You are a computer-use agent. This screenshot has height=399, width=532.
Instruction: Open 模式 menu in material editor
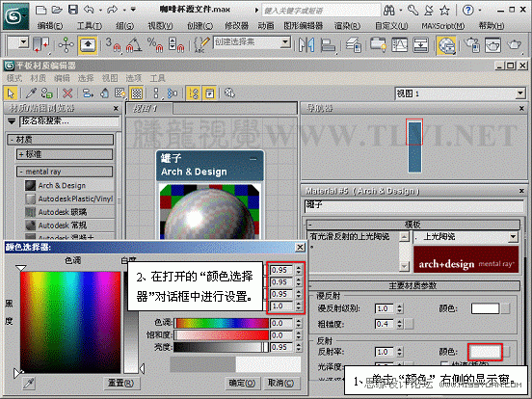click(x=14, y=78)
